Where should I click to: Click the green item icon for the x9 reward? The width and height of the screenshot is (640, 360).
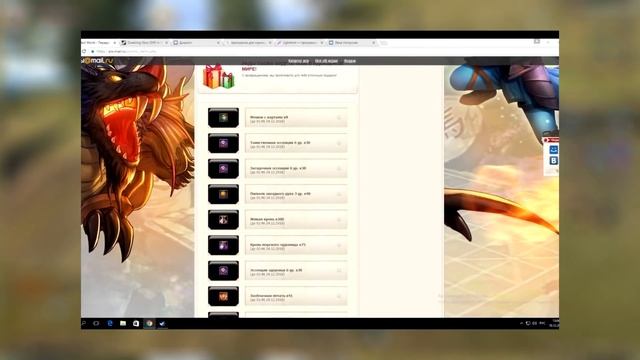point(223,118)
